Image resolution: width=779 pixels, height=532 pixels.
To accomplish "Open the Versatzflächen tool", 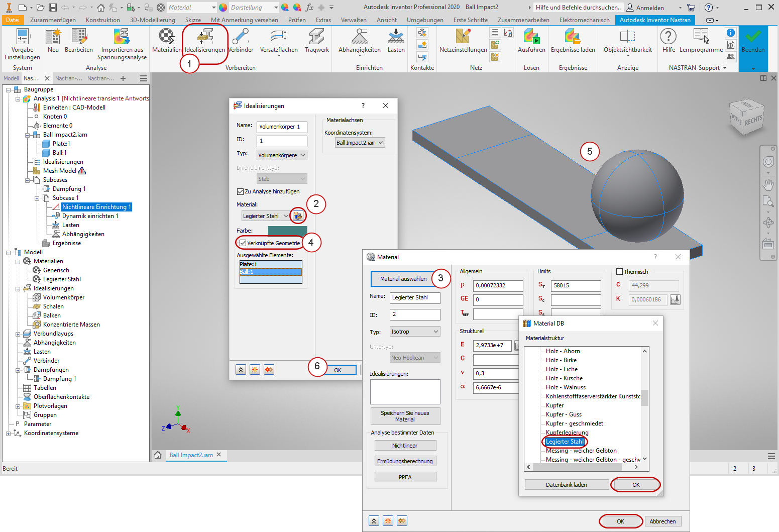I will click(x=279, y=41).
